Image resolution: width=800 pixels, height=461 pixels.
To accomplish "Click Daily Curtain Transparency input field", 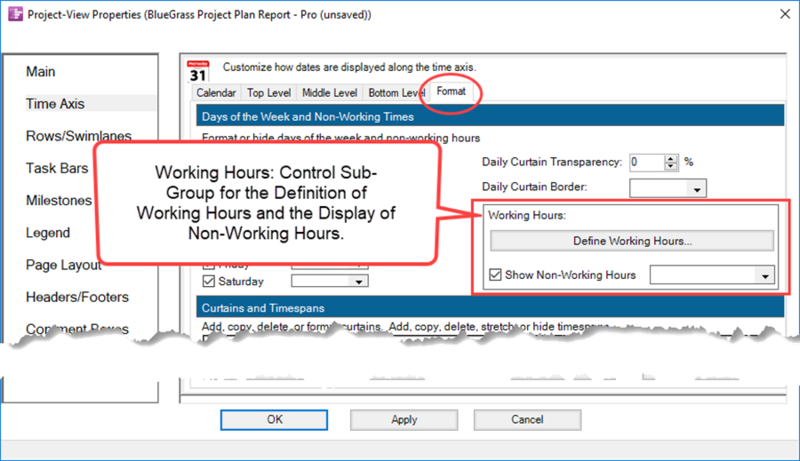I will click(647, 162).
